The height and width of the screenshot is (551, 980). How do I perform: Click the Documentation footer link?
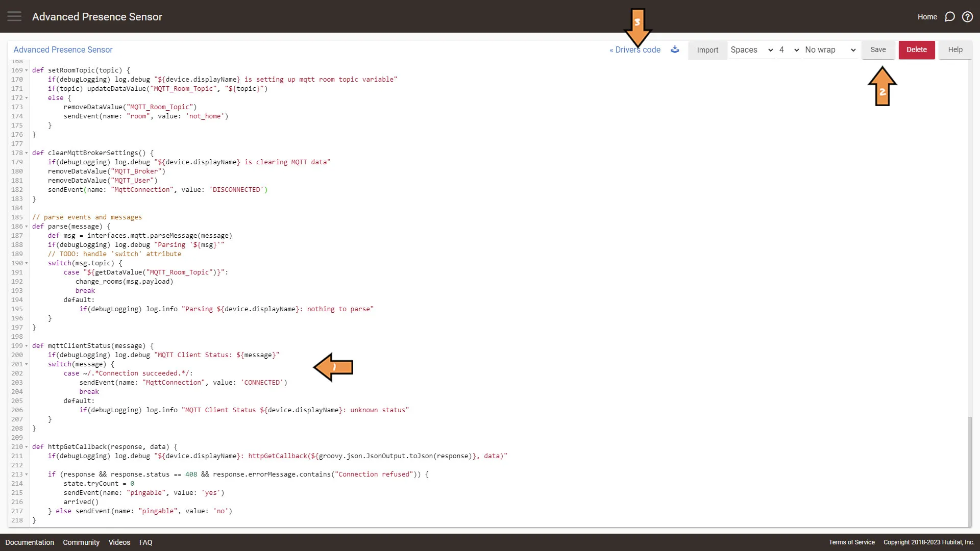(x=30, y=542)
